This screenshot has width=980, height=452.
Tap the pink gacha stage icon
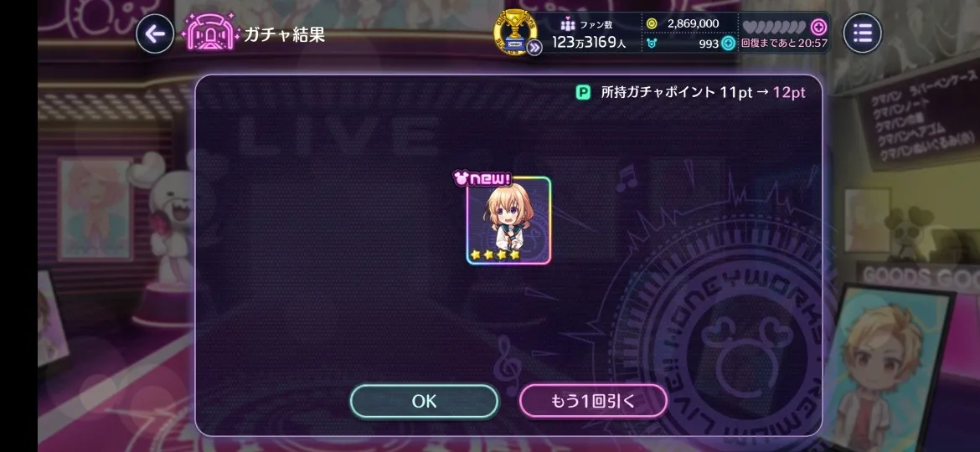click(x=210, y=33)
